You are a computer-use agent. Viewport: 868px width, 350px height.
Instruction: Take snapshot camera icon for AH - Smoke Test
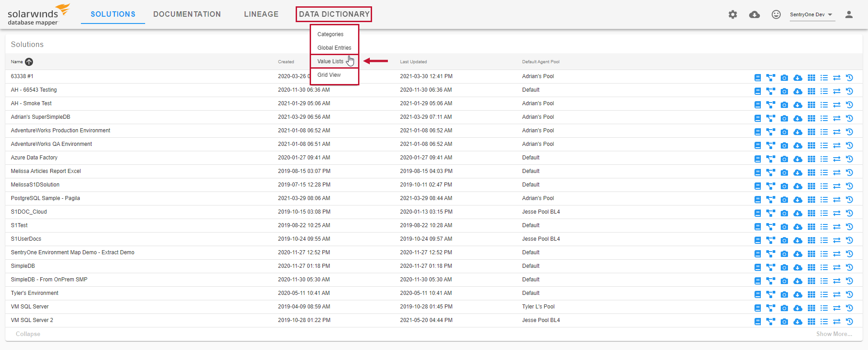[784, 105]
